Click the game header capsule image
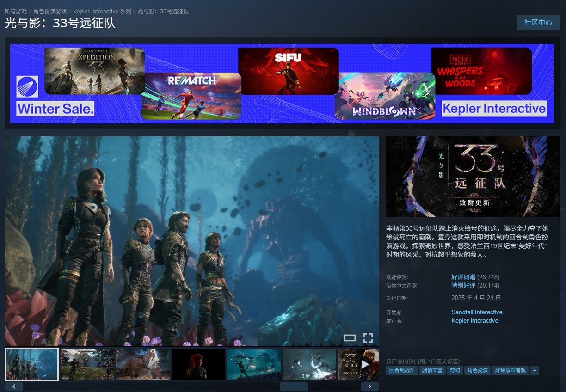Viewport: 566px width, 392px height. (473, 177)
